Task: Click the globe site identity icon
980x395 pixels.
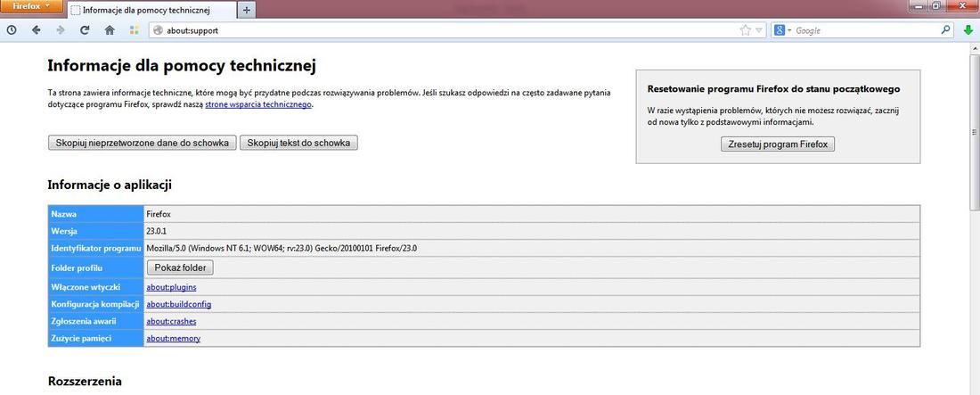Action: [x=158, y=30]
